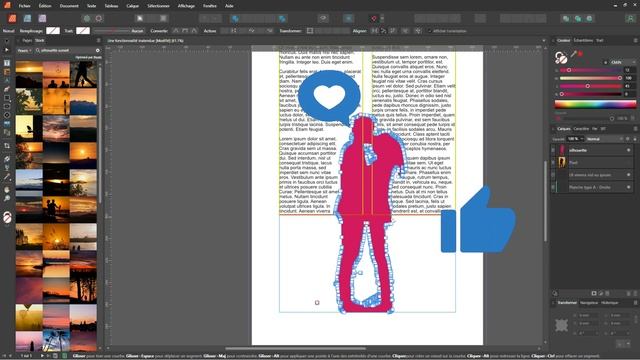Click the Stock panel settings gear
This screenshot has height=360, width=640.
click(98, 50)
